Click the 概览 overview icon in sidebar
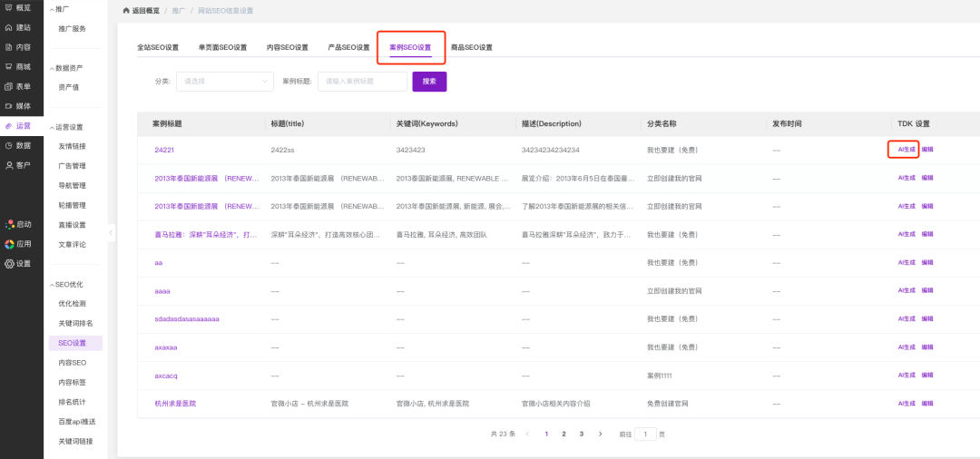The width and height of the screenshot is (980, 459). pyautogui.click(x=9, y=7)
